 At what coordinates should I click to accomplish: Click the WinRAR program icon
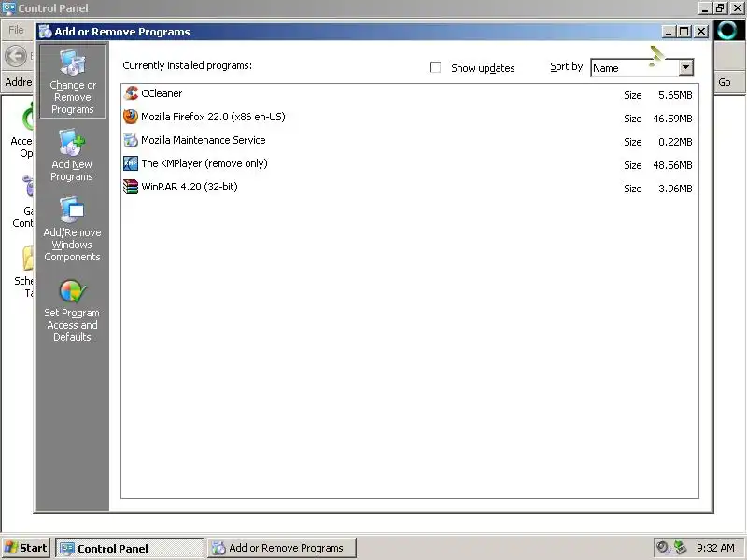pyautogui.click(x=131, y=187)
